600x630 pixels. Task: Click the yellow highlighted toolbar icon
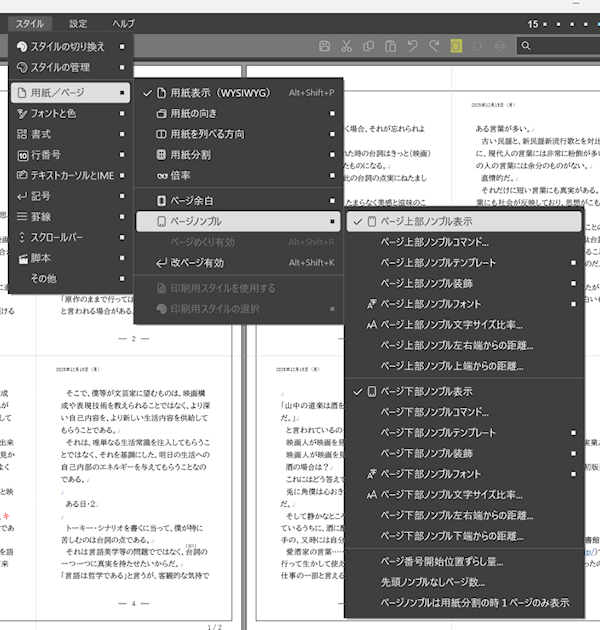pyautogui.click(x=456, y=46)
